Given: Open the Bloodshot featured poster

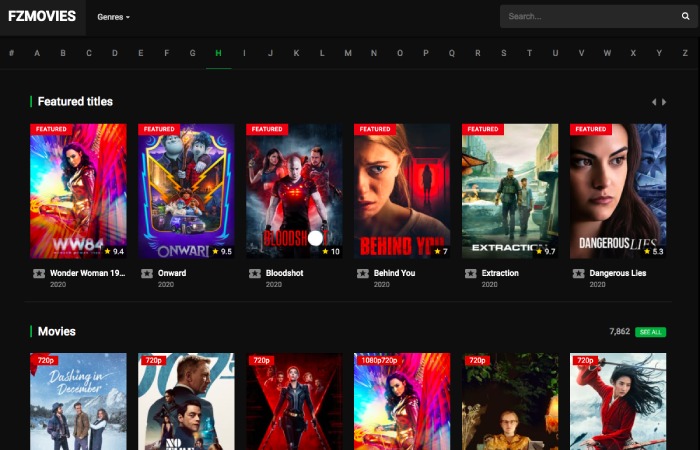Looking at the screenshot, I should pyautogui.click(x=294, y=191).
